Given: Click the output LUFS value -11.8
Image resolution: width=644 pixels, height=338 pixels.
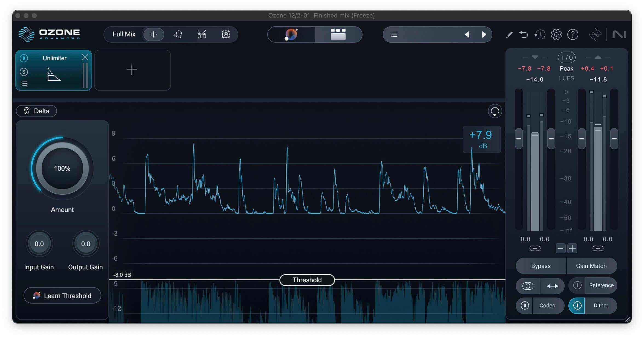Looking at the screenshot, I should [598, 80].
